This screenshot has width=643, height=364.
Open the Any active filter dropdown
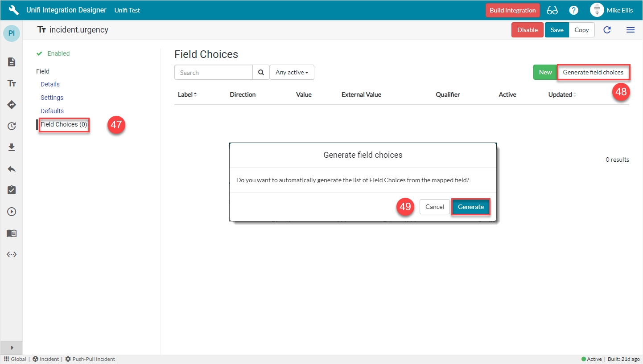(x=292, y=72)
